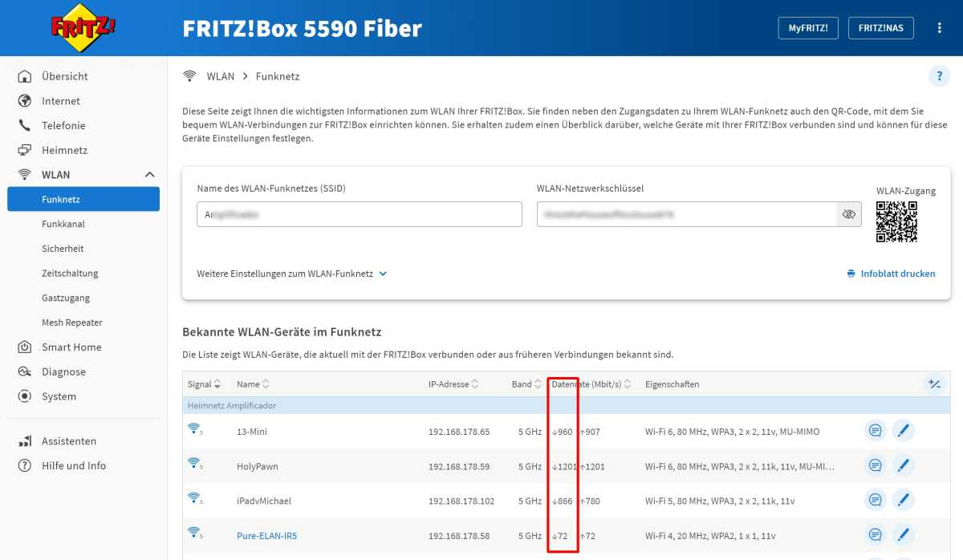The image size is (963, 560).
Task: Click the WLAN QR code image
Action: coord(896,222)
